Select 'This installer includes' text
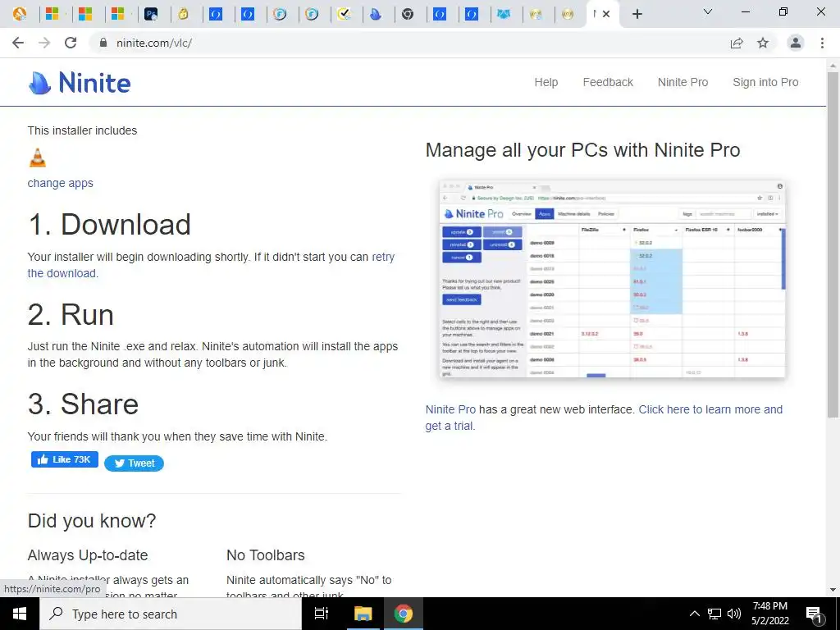Image resolution: width=840 pixels, height=630 pixels. coord(83,130)
